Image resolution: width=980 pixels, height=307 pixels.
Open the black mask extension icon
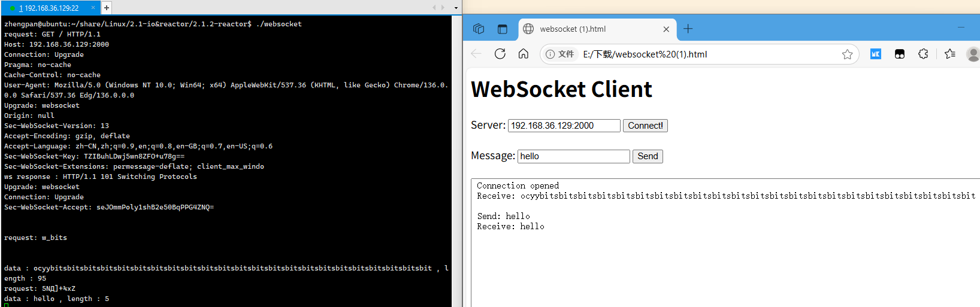pyautogui.click(x=900, y=54)
